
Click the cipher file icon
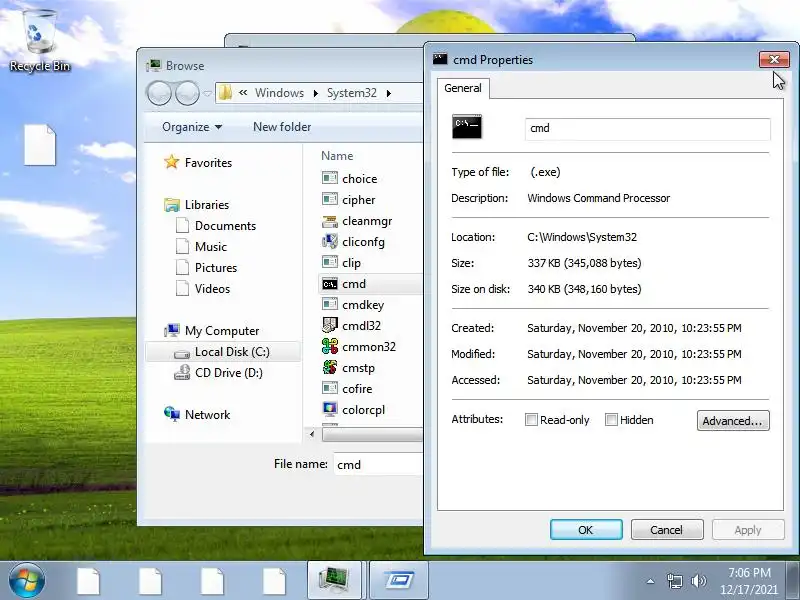click(x=330, y=199)
